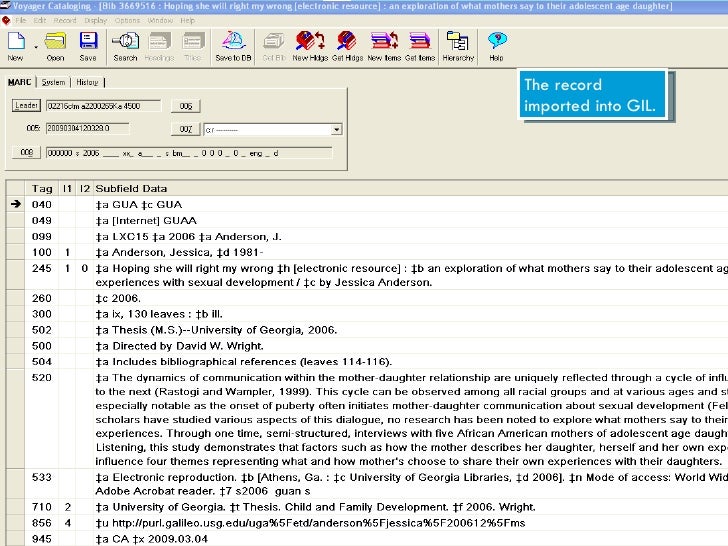The width and height of the screenshot is (728, 546).
Task: Open the Display menu
Action: [x=95, y=20]
